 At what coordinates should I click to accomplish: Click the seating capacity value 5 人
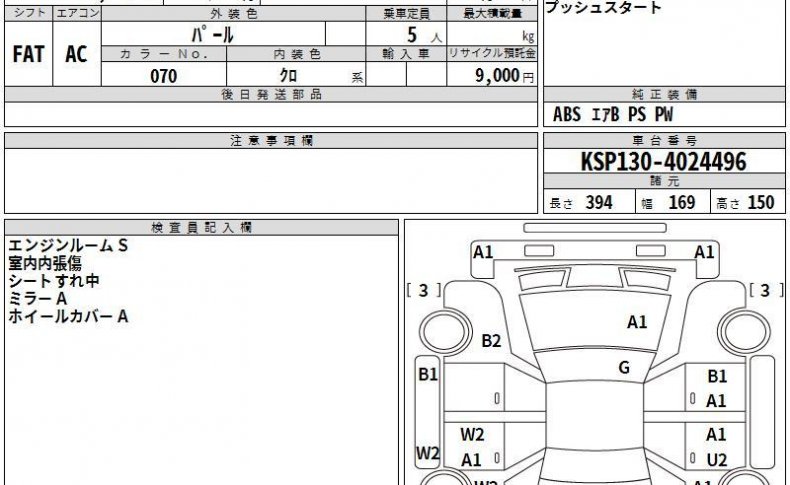click(424, 35)
